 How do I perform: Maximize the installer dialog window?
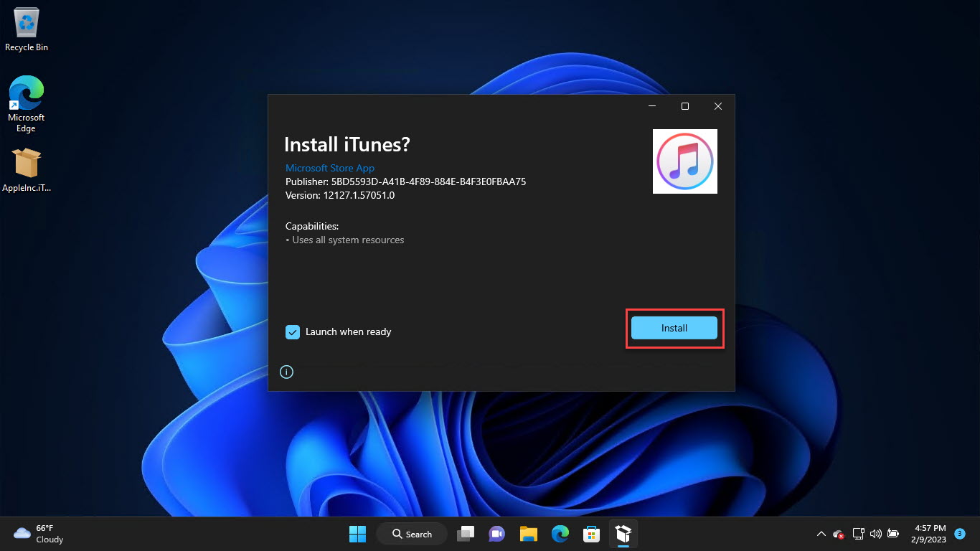(x=684, y=106)
